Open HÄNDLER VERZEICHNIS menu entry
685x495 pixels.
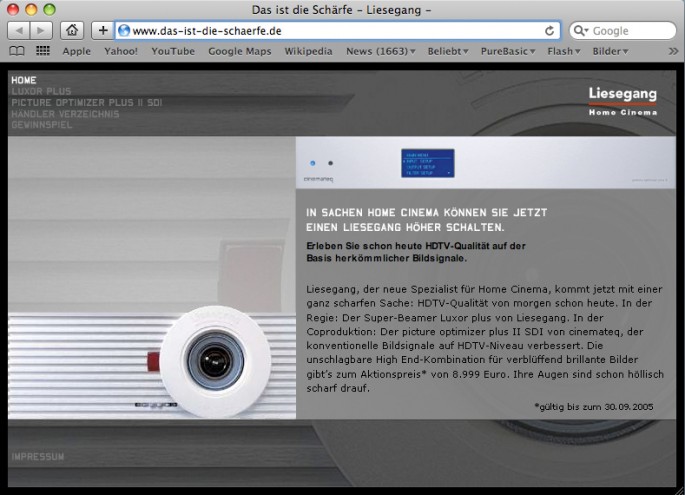pyautogui.click(x=65, y=114)
